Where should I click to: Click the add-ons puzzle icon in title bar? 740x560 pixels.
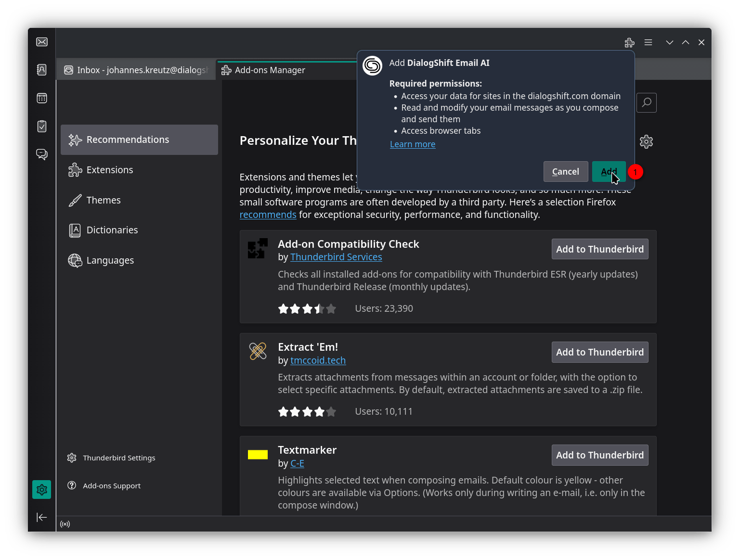(x=630, y=42)
